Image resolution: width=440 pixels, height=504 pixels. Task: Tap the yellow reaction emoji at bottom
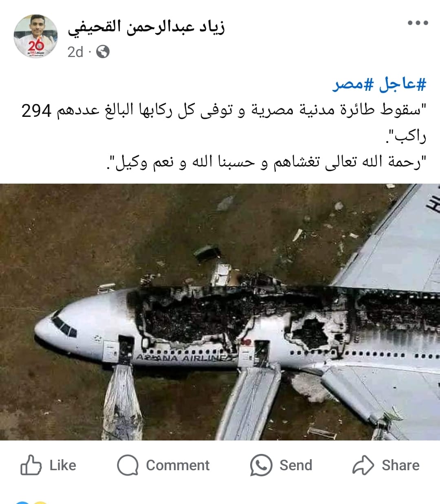click(x=40, y=502)
